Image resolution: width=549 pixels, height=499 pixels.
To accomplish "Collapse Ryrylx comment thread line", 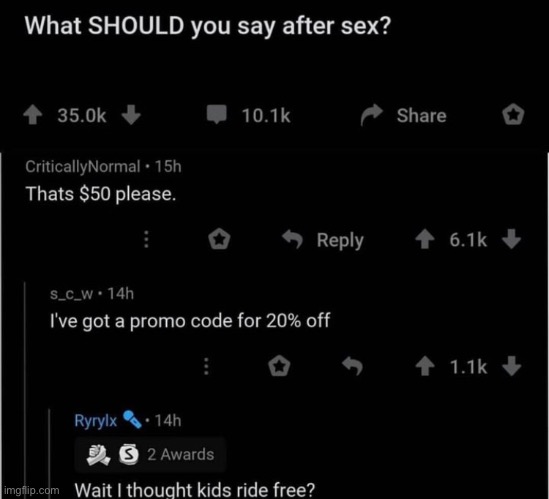I will (50, 453).
